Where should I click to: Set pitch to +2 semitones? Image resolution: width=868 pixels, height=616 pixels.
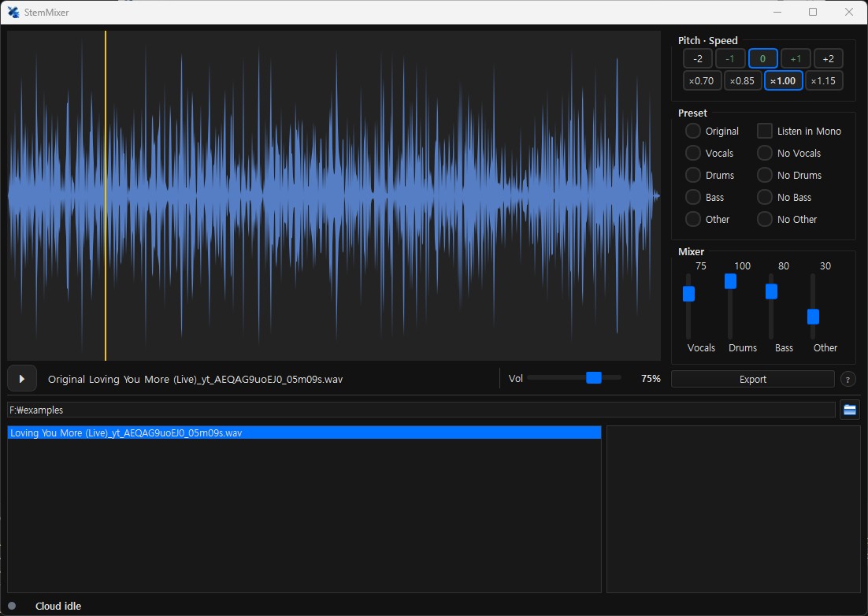click(x=828, y=58)
